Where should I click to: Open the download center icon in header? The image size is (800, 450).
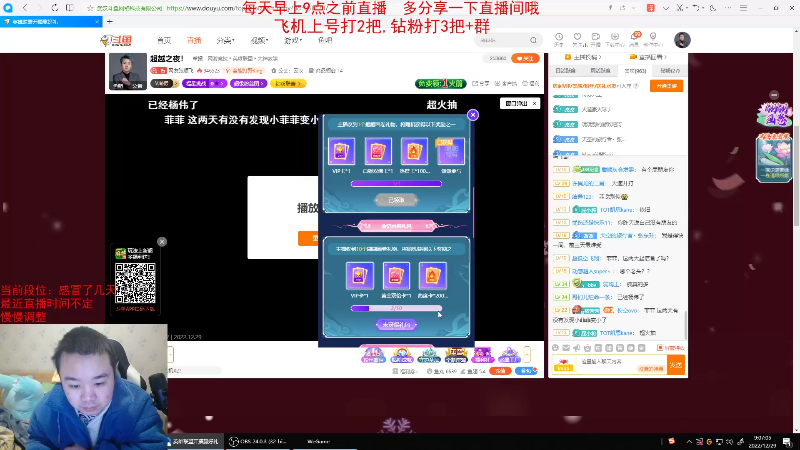(x=615, y=37)
